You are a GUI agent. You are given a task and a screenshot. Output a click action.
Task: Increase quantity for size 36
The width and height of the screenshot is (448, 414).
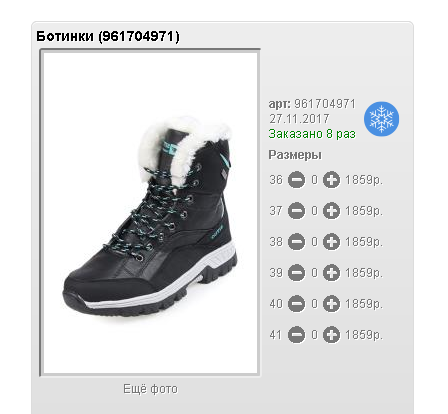click(331, 180)
